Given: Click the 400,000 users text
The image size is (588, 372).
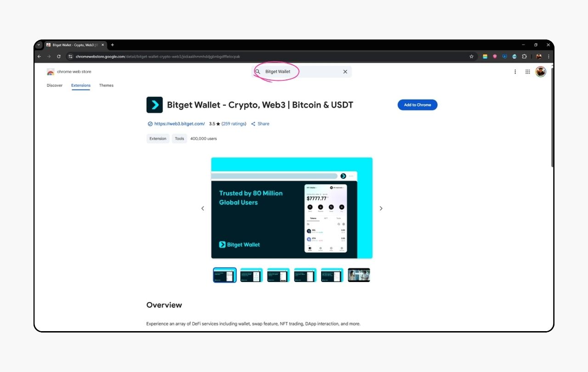Looking at the screenshot, I should (x=204, y=139).
